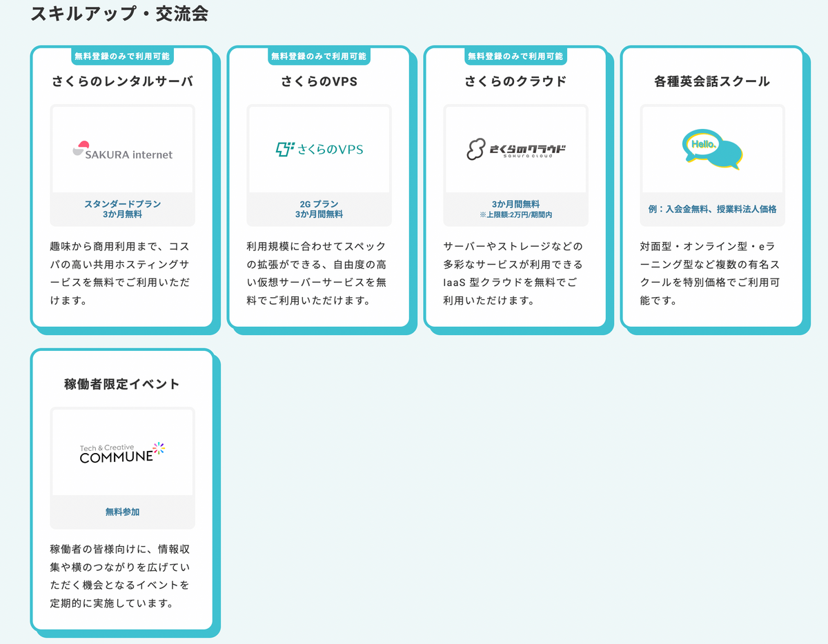Viewport: 828px width, 644px height.
Task: Open the さくらのクラウド card title
Action: coord(515,81)
